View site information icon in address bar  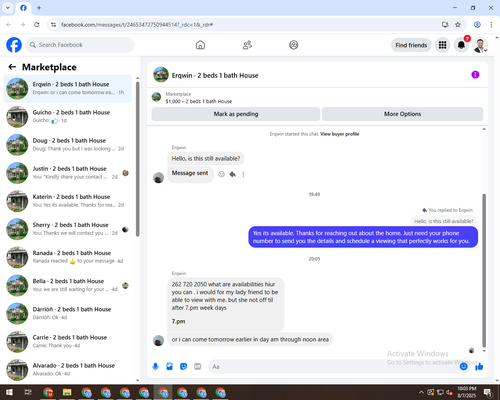53,25
